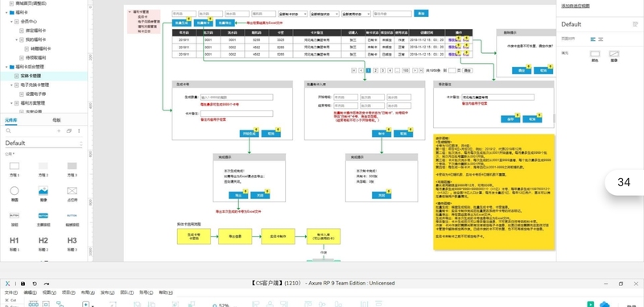644x307 pixels.
Task: Collapse the 福利卡后台管理 folder
Action: click(x=6, y=67)
